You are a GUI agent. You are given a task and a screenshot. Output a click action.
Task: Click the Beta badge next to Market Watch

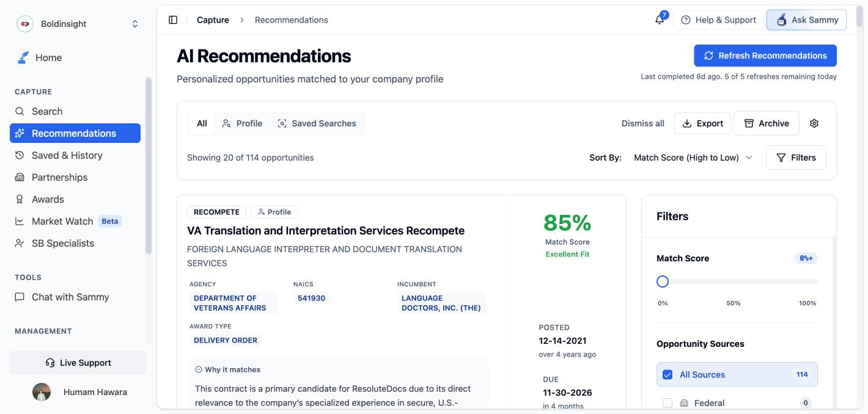pos(110,221)
